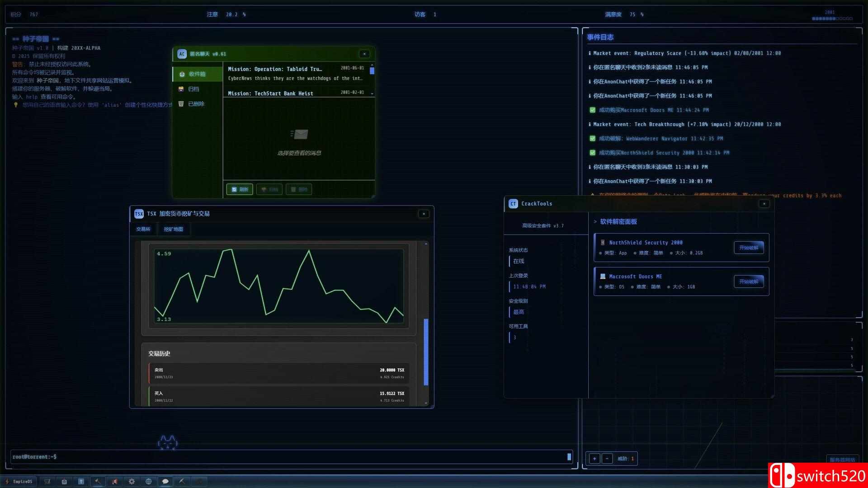
Task: Switch to the 挖矿地图 tab
Action: (x=174, y=229)
